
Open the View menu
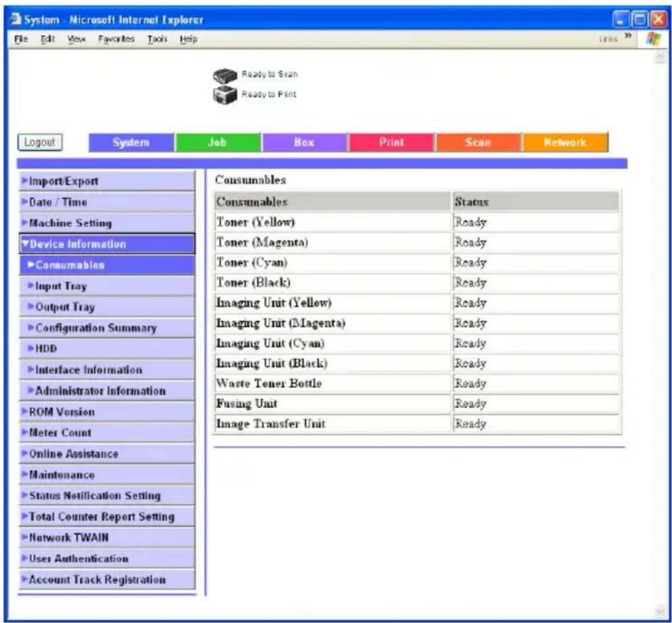[x=76, y=39]
